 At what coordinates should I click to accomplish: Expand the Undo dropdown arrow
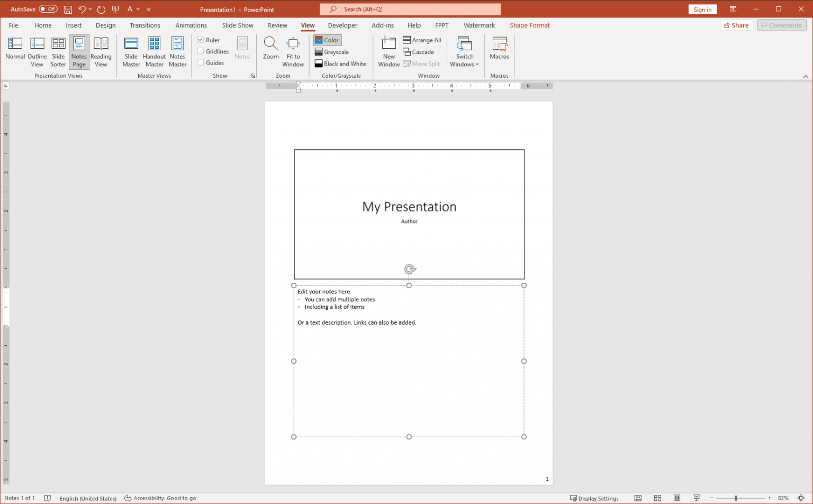[x=90, y=9]
